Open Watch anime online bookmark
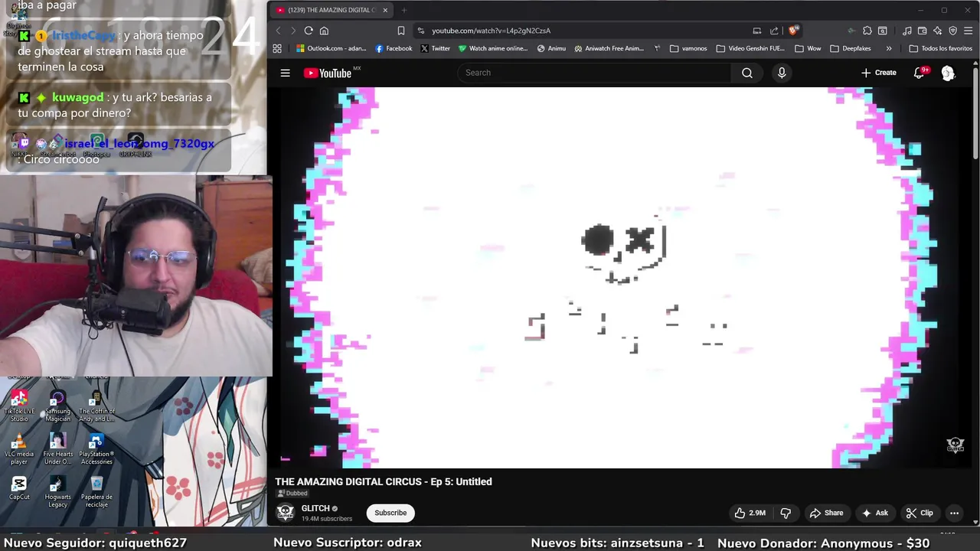 pyautogui.click(x=493, y=48)
